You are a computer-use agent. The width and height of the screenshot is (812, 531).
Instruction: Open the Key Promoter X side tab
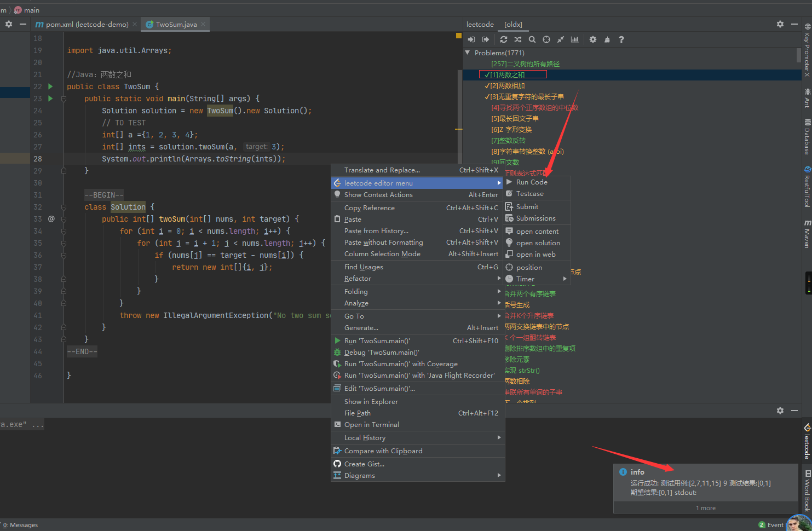point(807,50)
